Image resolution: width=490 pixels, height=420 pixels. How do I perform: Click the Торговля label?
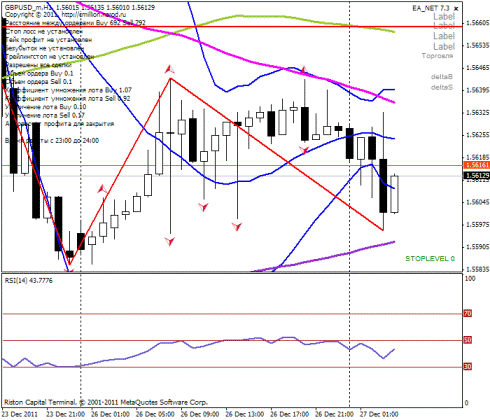pyautogui.click(x=437, y=56)
